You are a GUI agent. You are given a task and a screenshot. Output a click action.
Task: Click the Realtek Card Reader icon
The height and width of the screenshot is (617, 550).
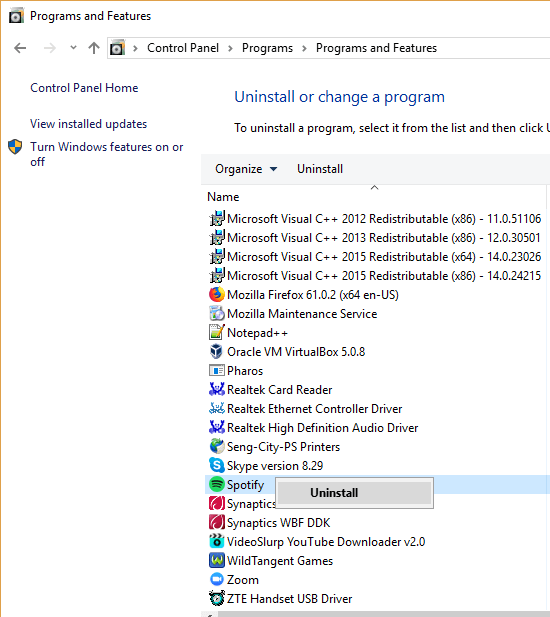pyautogui.click(x=217, y=389)
